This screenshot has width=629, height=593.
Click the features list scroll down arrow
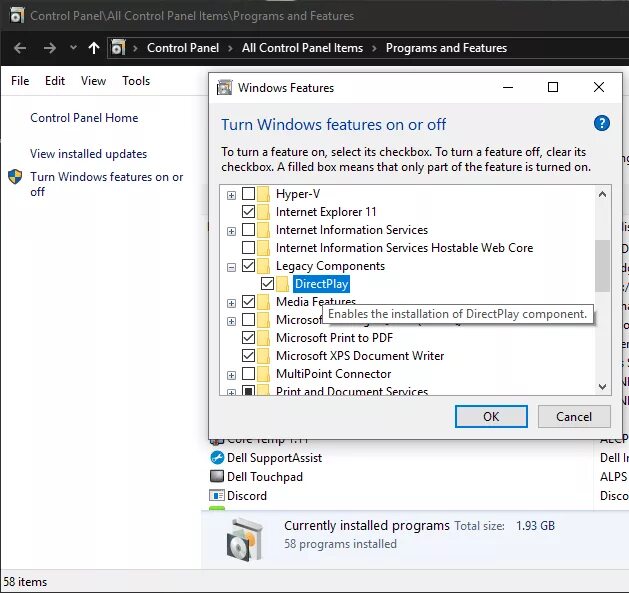click(x=602, y=387)
